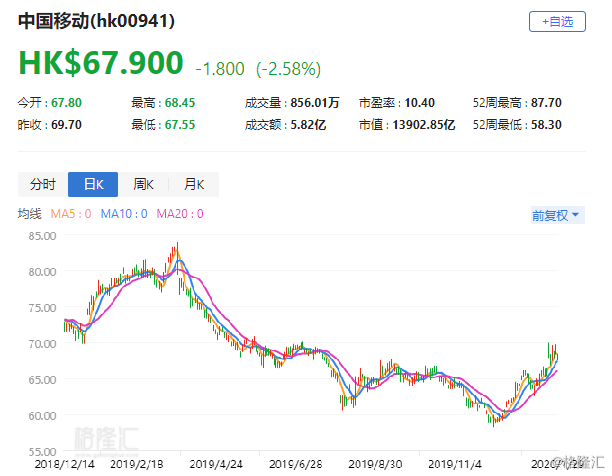The width and height of the screenshot is (612, 476).
Task: Click the 2019/2/18 date label
Action: [137, 464]
